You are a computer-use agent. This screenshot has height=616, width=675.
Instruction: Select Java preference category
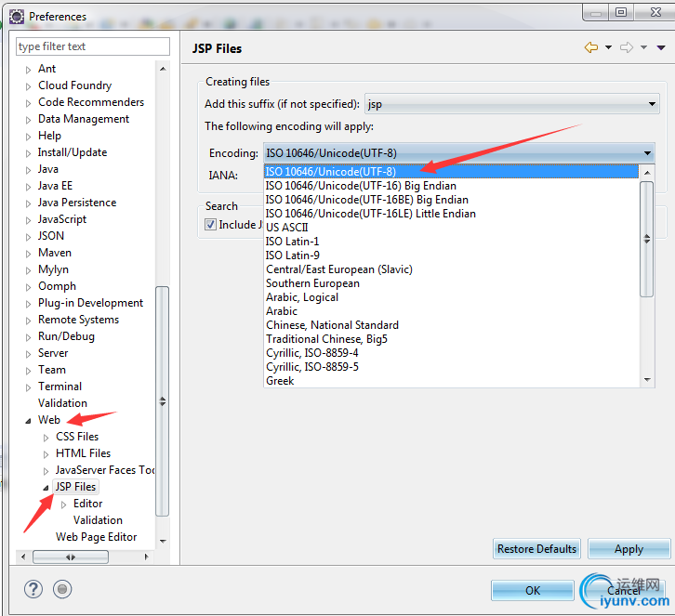pos(47,169)
